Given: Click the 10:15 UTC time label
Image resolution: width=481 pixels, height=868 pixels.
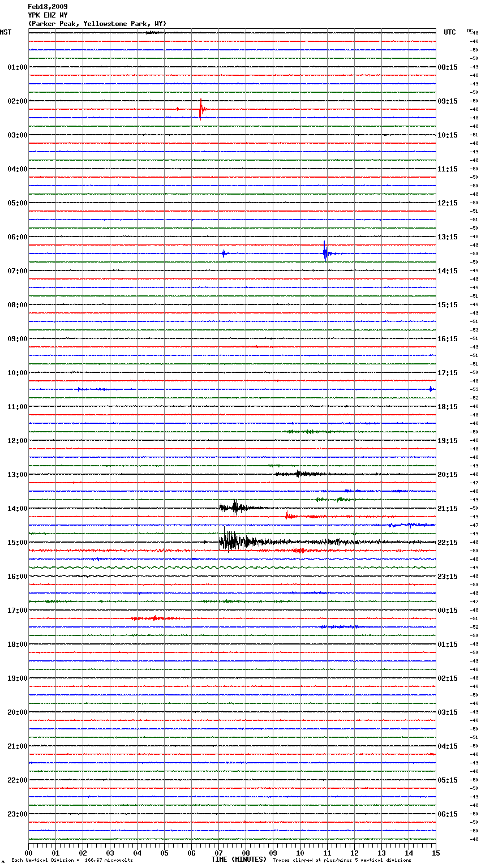Looking at the screenshot, I should (x=448, y=135).
